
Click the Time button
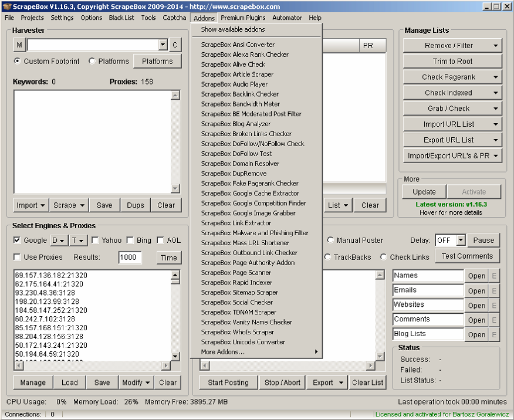click(169, 258)
